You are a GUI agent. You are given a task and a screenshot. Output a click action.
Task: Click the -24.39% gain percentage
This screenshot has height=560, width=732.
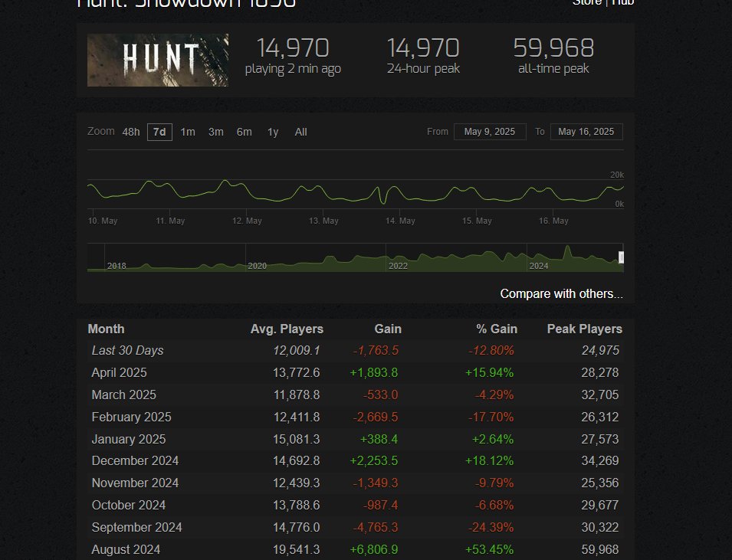tap(491, 527)
